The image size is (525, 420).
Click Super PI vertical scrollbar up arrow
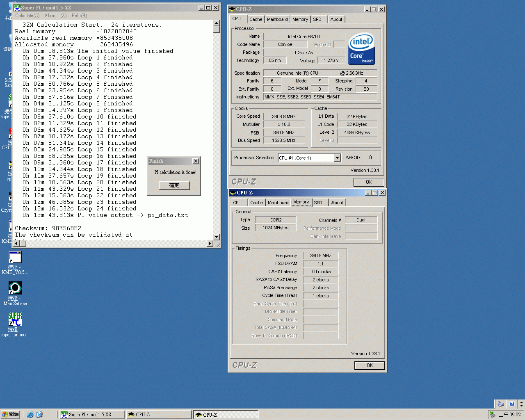click(217, 23)
